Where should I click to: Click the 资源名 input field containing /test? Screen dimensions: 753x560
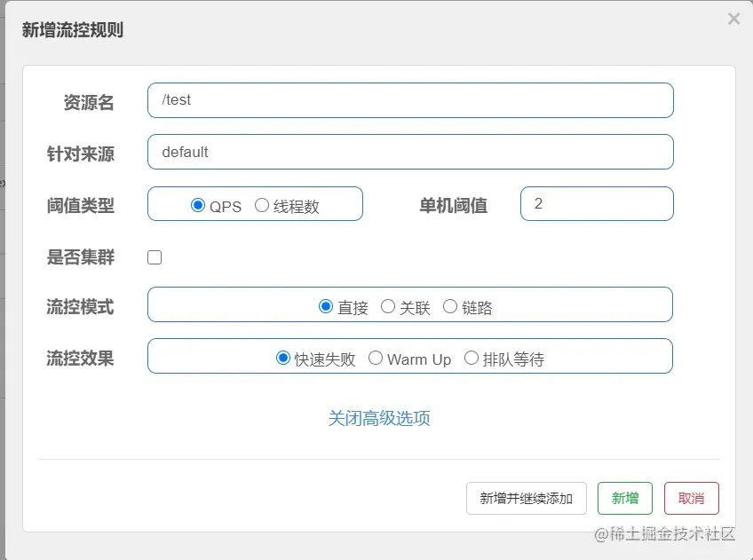(x=410, y=100)
